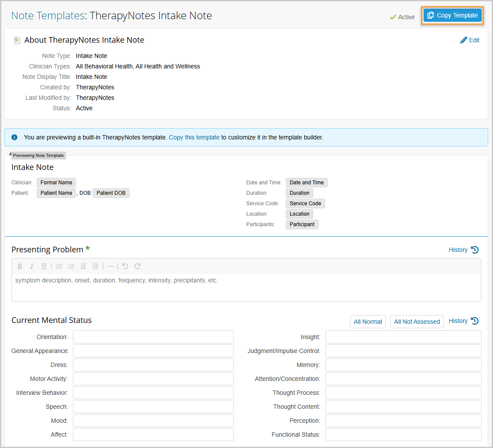Focus the Thought Process field
Screen dimensions: 493x448
point(404,393)
